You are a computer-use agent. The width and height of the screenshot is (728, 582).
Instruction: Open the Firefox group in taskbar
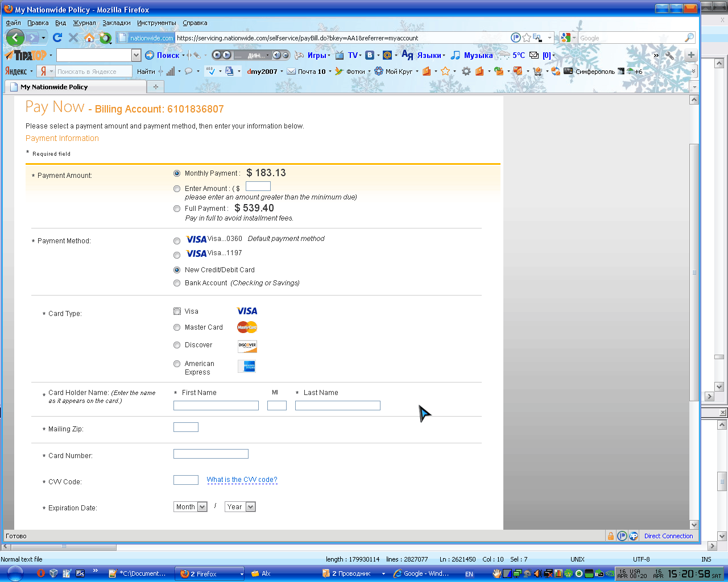click(x=209, y=573)
